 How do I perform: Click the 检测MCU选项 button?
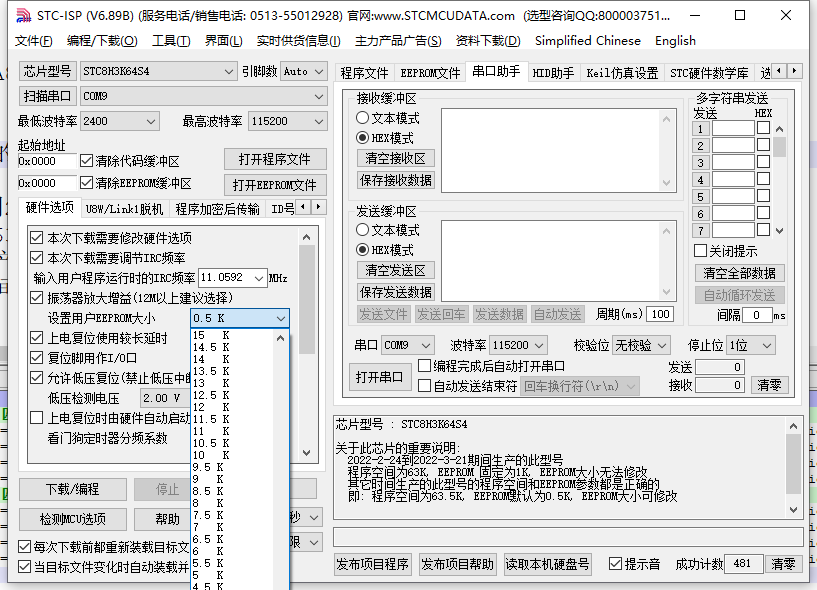coord(72,519)
